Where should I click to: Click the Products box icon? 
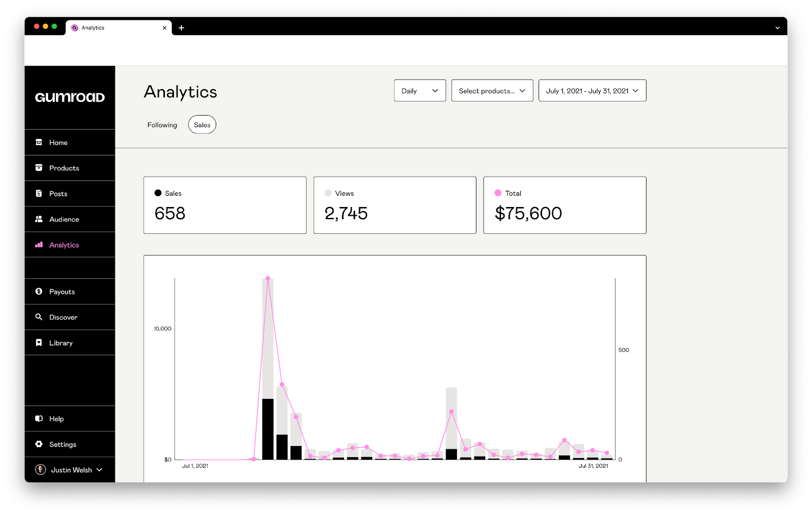click(x=39, y=168)
